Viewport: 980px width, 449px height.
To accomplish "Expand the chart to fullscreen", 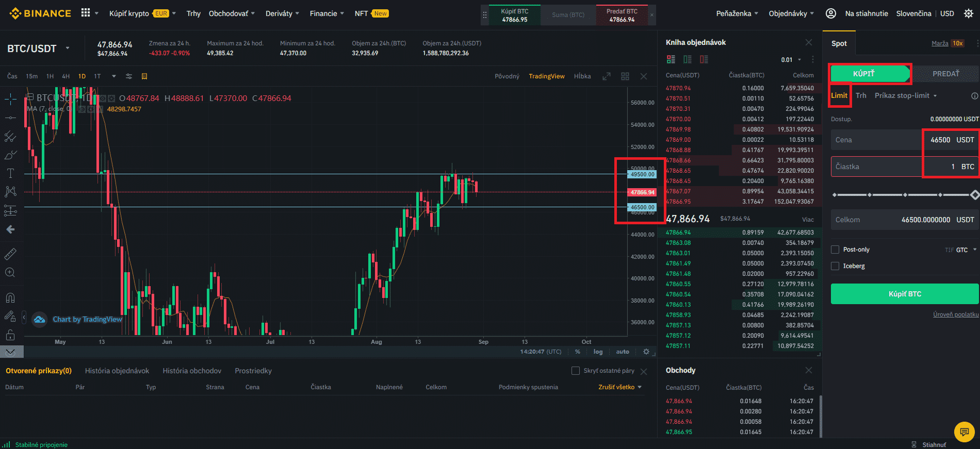I will point(607,76).
